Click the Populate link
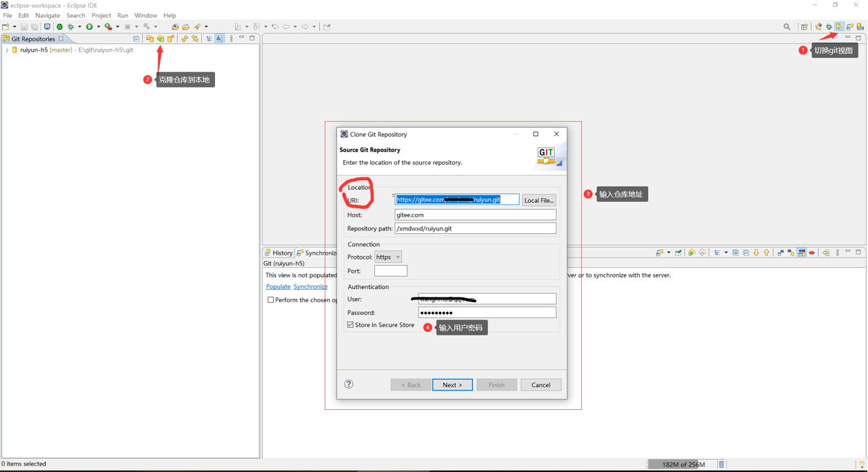 coord(278,286)
